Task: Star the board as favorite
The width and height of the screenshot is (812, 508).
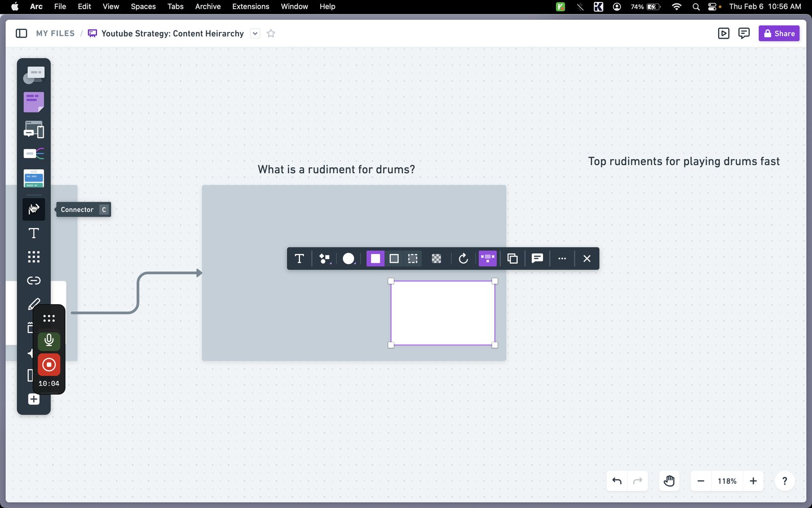Action: (x=271, y=34)
